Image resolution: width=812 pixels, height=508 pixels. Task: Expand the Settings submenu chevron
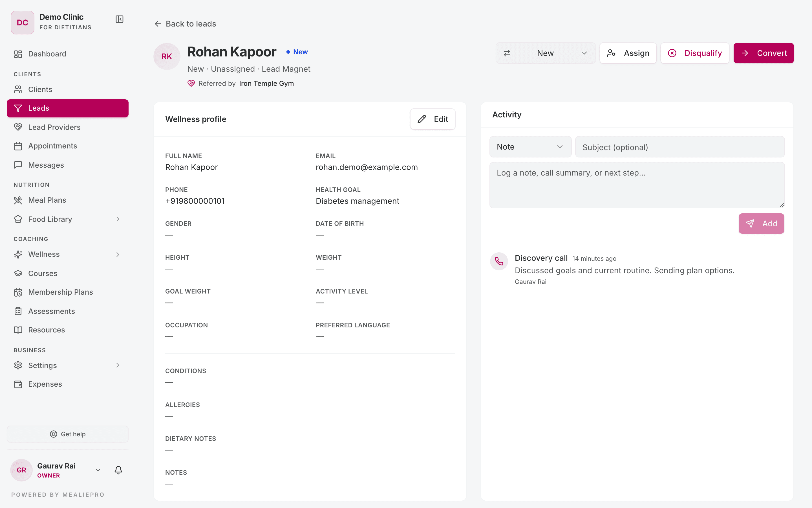(118, 365)
